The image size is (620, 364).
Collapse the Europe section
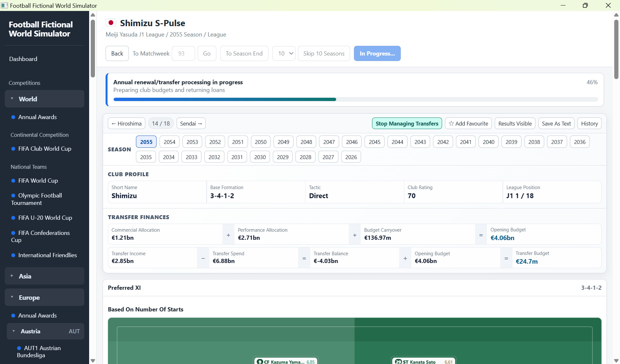click(45, 298)
